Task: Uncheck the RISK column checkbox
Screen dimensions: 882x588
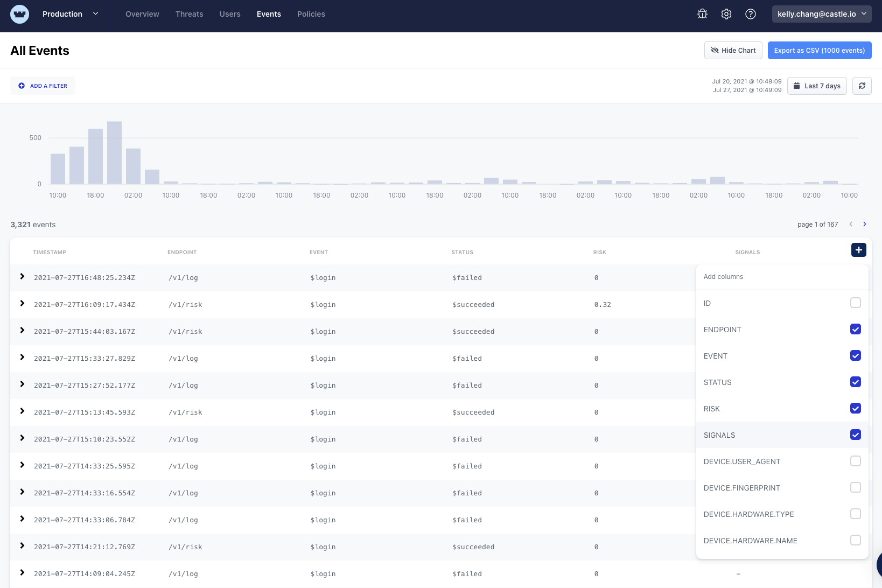Action: 856,408
